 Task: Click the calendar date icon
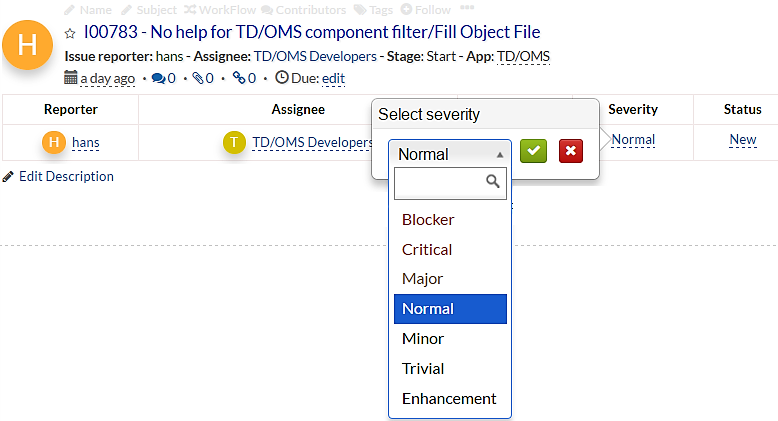click(71, 78)
